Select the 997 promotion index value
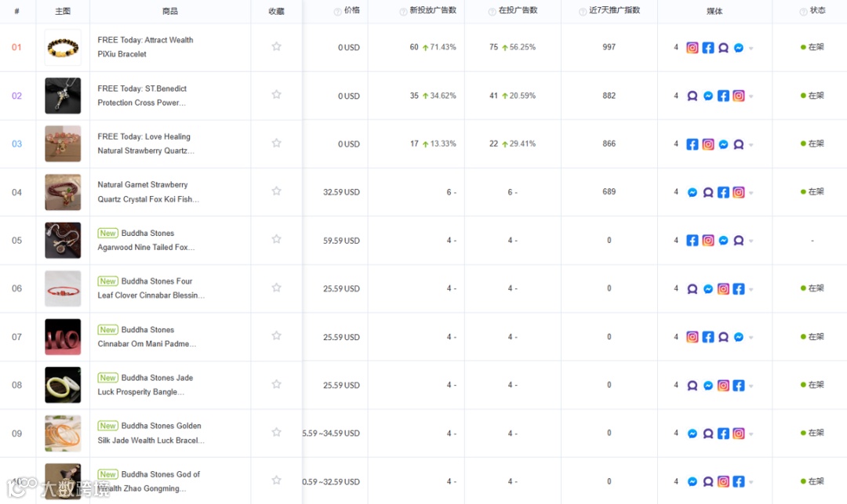 tap(609, 47)
